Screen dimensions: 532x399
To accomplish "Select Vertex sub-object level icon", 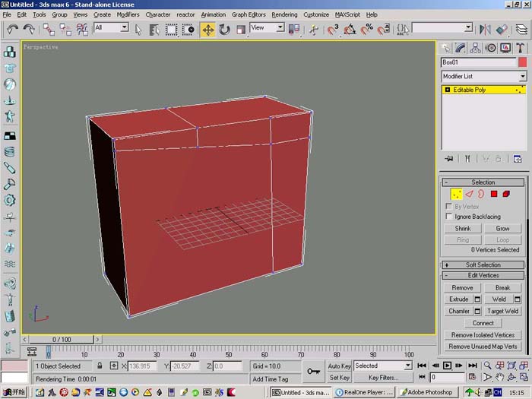I will tap(456, 194).
